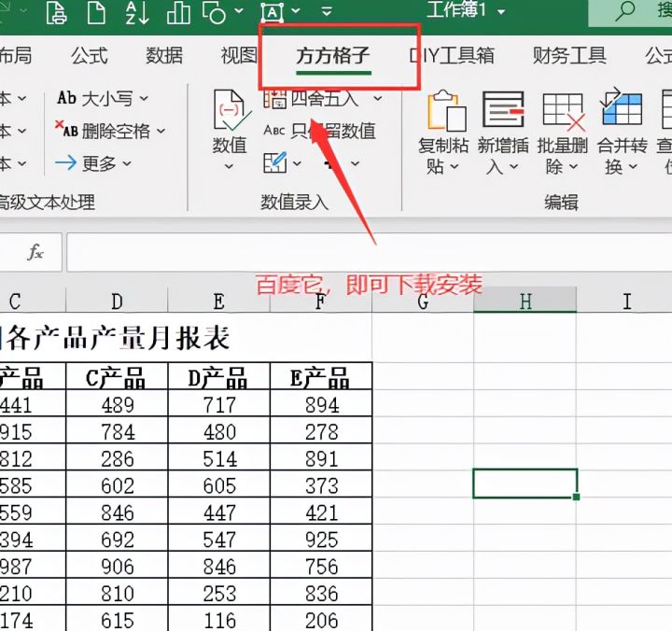Switch to the 公式 ribbon tab
Image resolution: width=672 pixels, height=631 pixels.
(x=90, y=56)
